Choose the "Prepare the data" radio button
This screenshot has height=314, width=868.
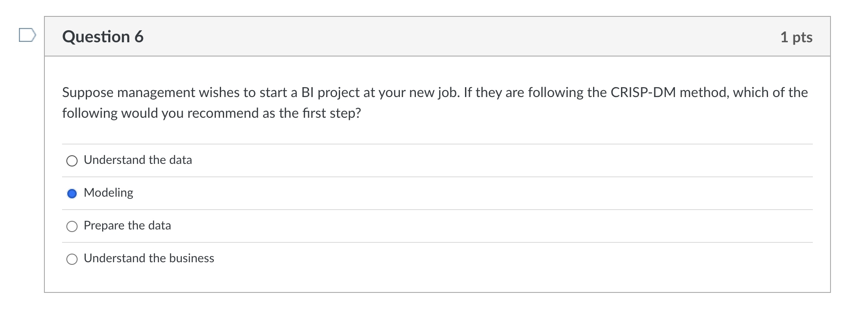click(72, 226)
